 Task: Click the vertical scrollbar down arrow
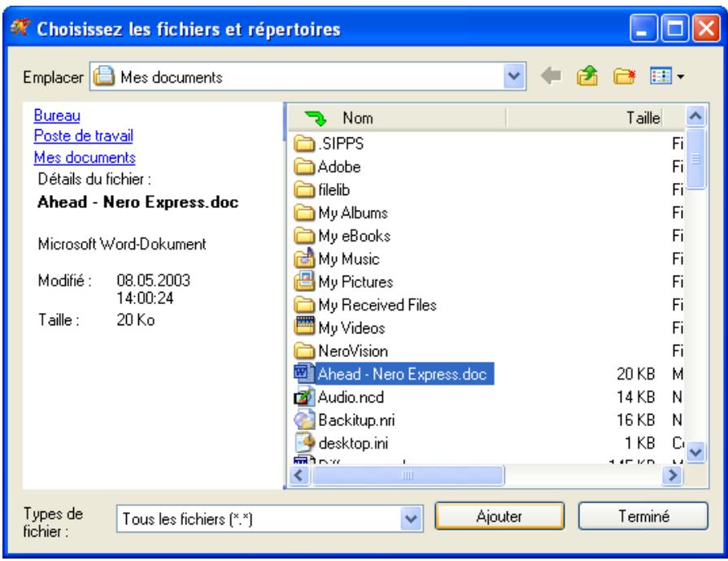[x=695, y=451]
